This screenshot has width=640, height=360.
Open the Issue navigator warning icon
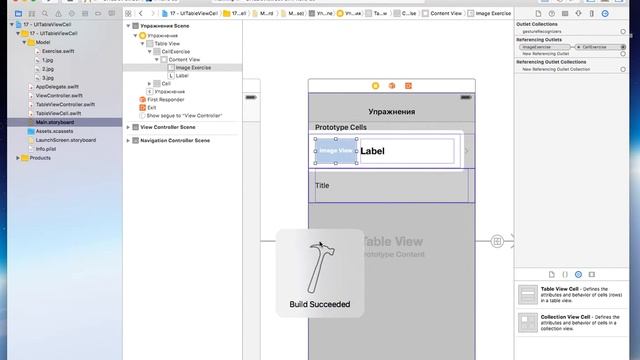point(58,13)
